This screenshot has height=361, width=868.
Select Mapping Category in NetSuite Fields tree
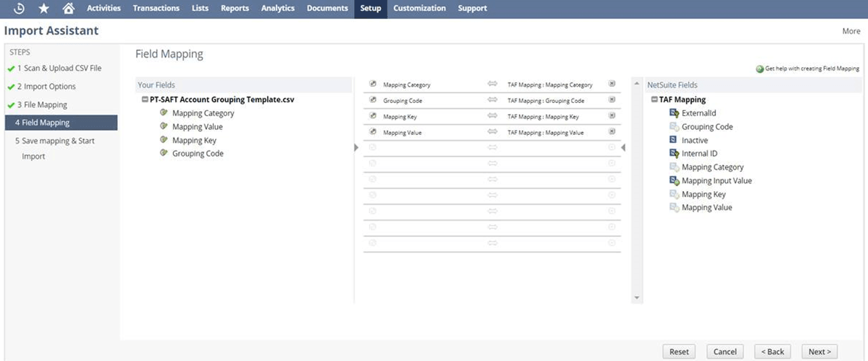[x=712, y=167]
